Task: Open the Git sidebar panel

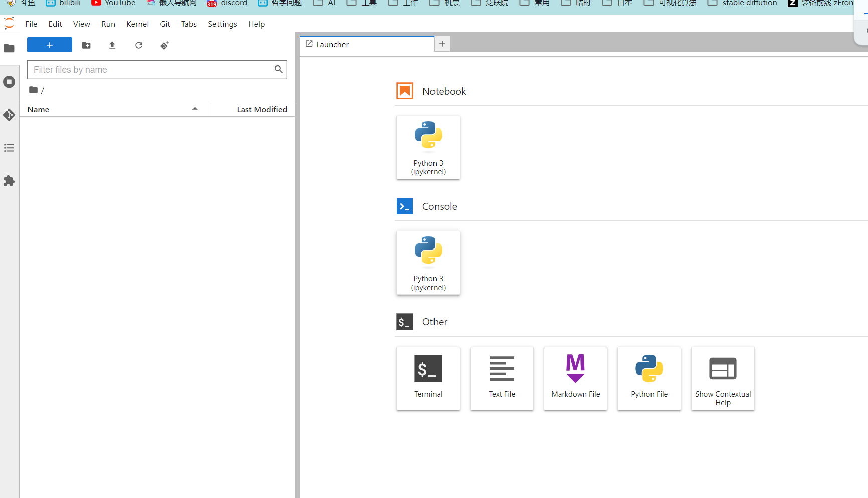Action: [9, 115]
